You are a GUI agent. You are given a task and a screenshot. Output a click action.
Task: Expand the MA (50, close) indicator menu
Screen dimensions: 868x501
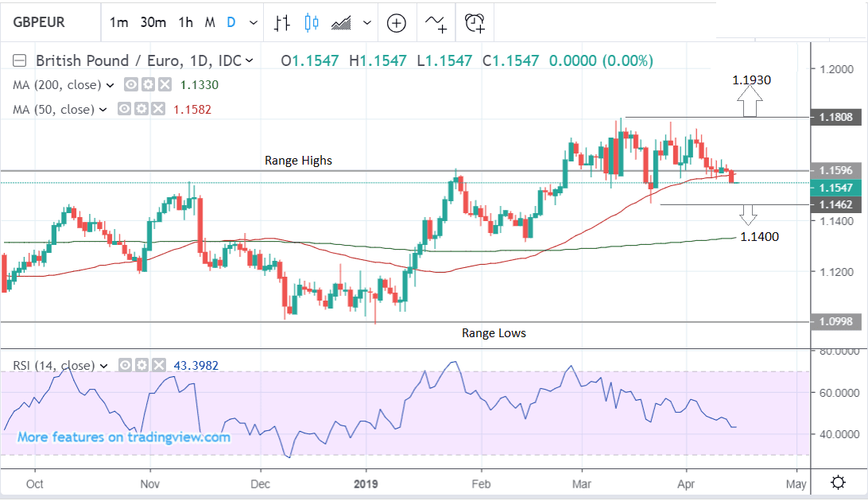[x=103, y=110]
